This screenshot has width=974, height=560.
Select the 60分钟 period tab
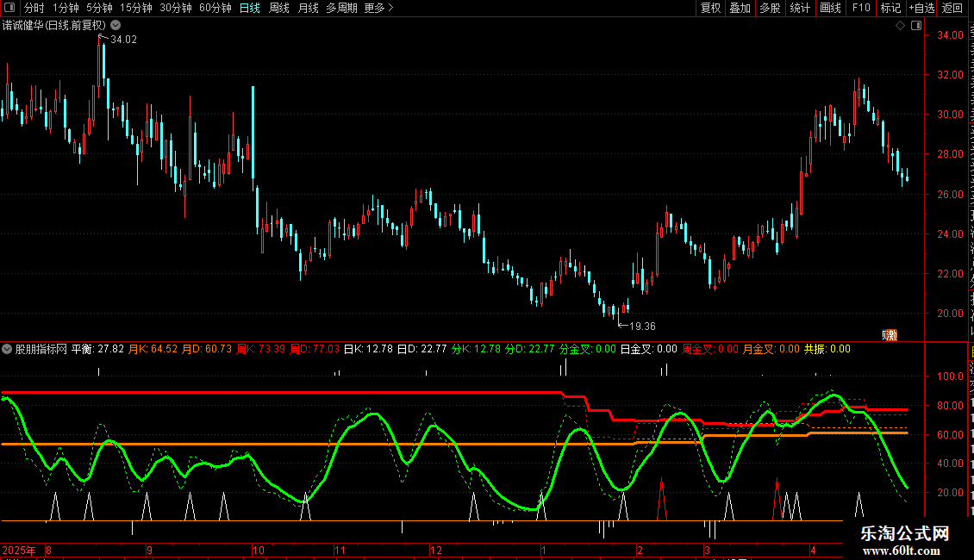click(x=215, y=8)
